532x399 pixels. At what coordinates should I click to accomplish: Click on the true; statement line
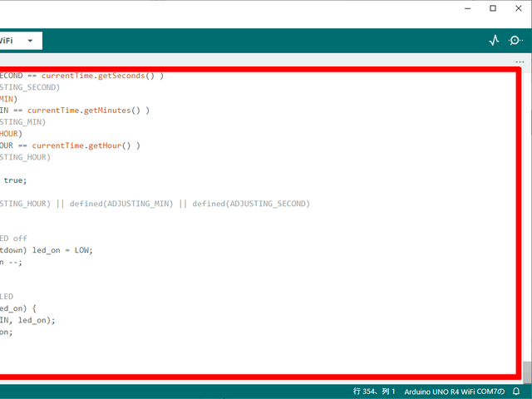15,180
